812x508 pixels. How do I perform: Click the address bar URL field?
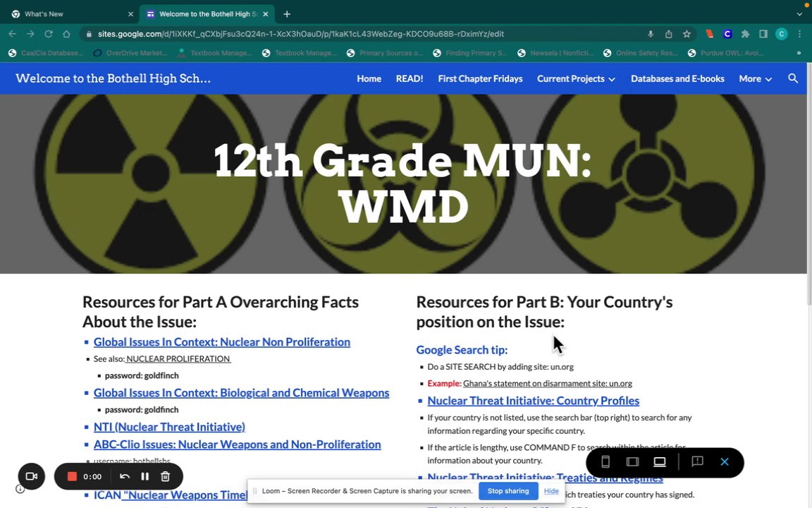tap(362, 34)
